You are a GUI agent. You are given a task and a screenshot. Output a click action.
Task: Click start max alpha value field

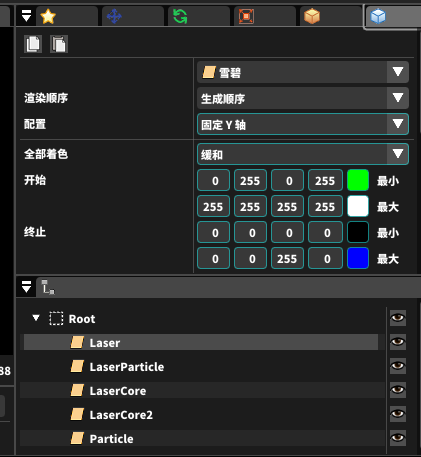pos(325,206)
